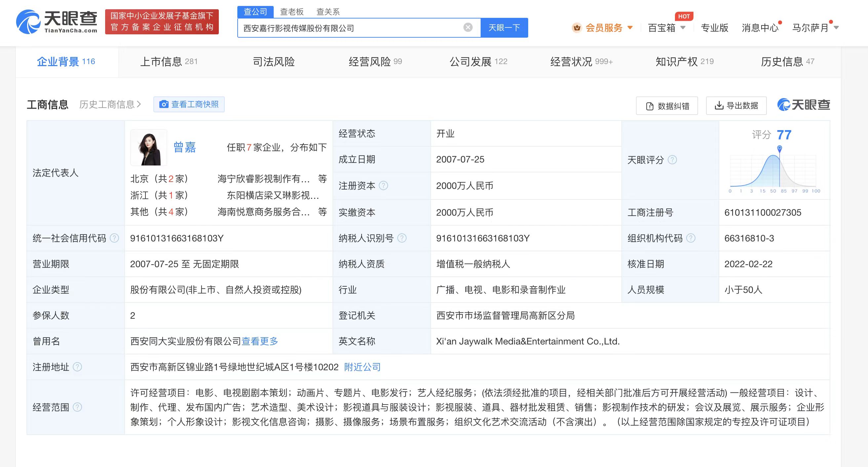Switch to the 经营风险 tab
Viewport: 868px width, 467px height.
point(375,62)
